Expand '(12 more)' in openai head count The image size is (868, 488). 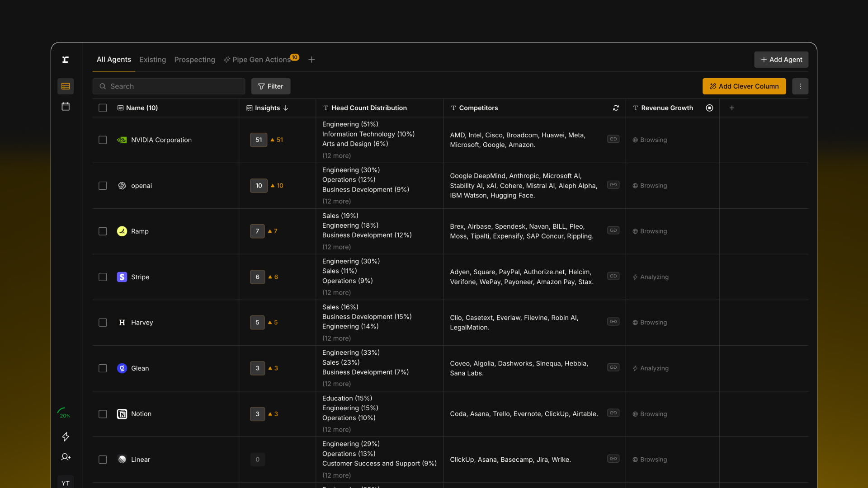click(336, 202)
